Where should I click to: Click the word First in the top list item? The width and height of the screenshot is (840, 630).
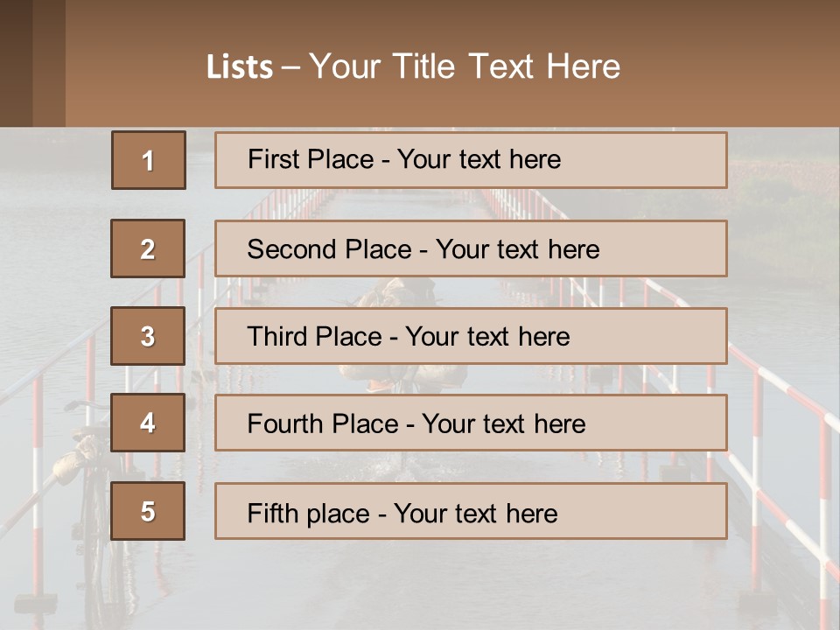[274, 159]
